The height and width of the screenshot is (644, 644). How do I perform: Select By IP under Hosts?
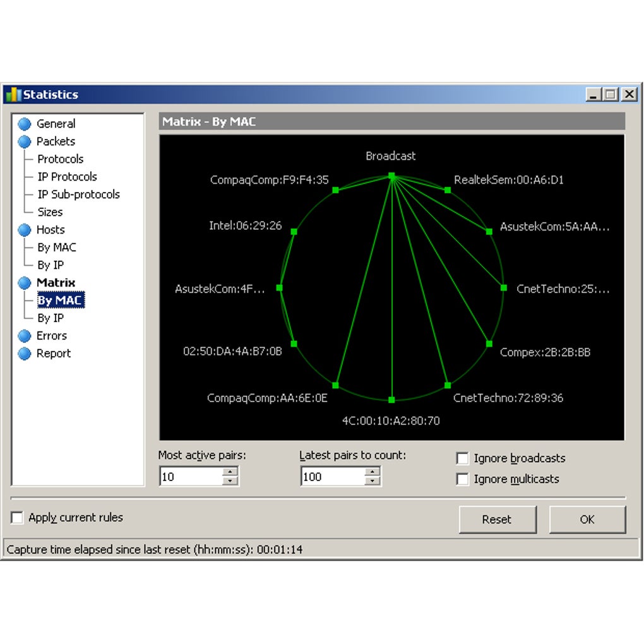51,265
